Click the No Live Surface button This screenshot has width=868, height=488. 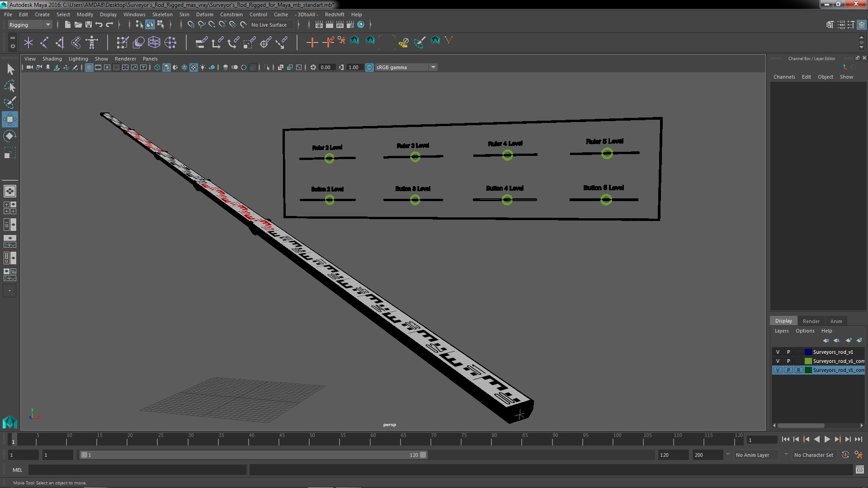[x=269, y=25]
